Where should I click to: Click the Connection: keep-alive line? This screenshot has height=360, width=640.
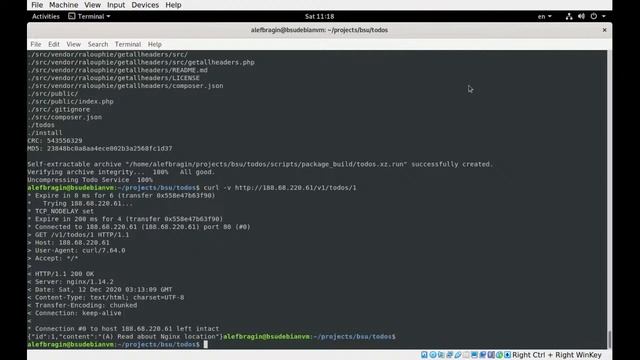[75, 313]
